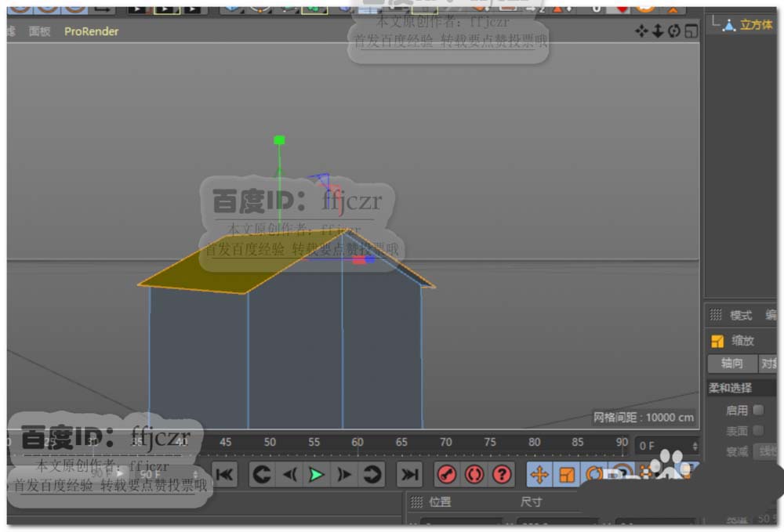
Task: Select the scale tool in timeline bar
Action: coord(567,474)
